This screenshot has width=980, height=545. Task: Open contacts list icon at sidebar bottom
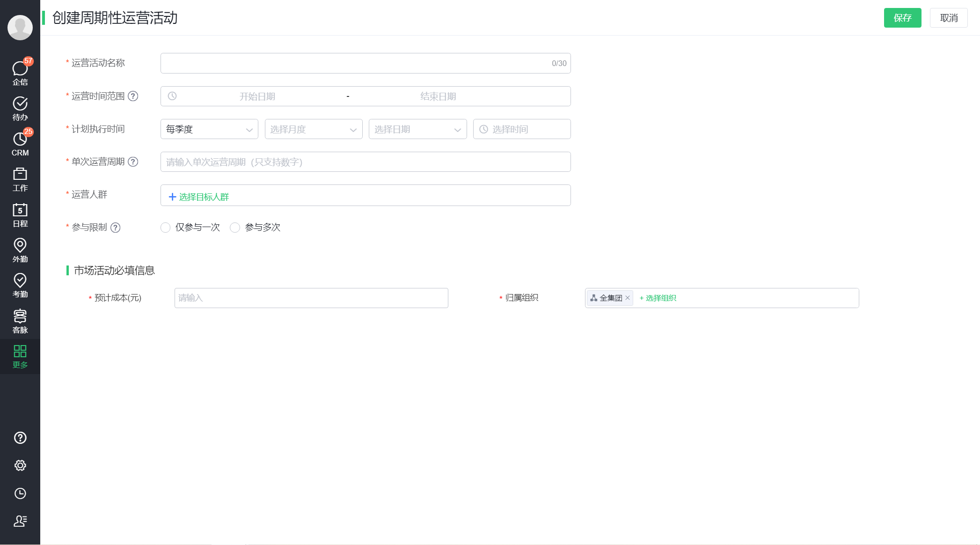point(20,521)
